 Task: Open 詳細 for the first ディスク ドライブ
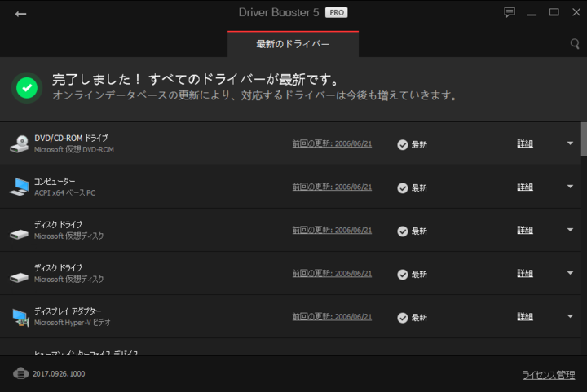(x=525, y=231)
